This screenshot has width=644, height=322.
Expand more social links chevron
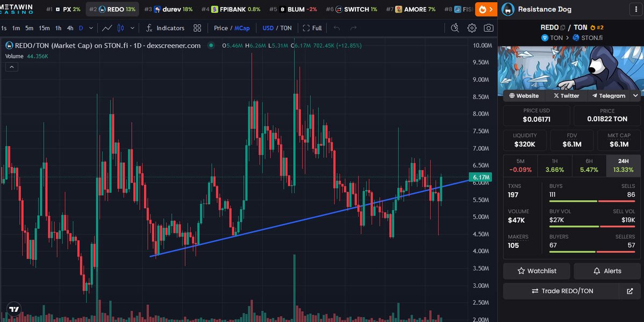pos(636,96)
